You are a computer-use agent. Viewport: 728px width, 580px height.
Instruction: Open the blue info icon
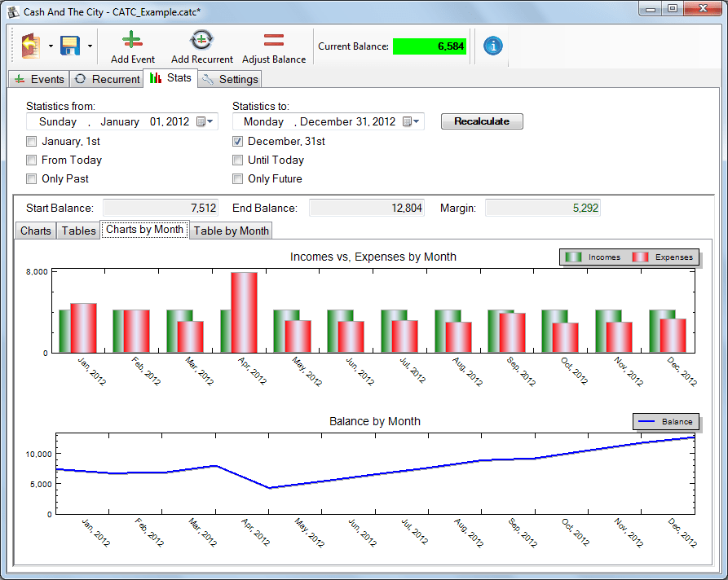click(493, 46)
